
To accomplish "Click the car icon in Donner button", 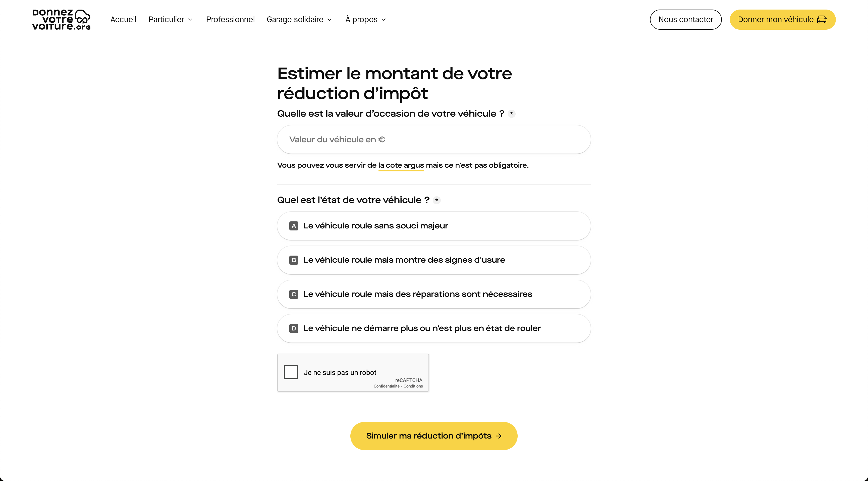I will tap(822, 20).
